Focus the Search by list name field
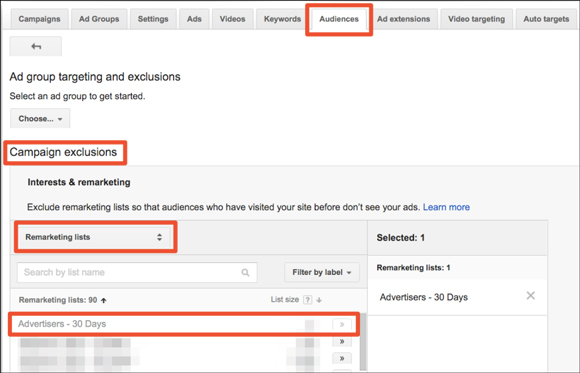 coord(137,273)
